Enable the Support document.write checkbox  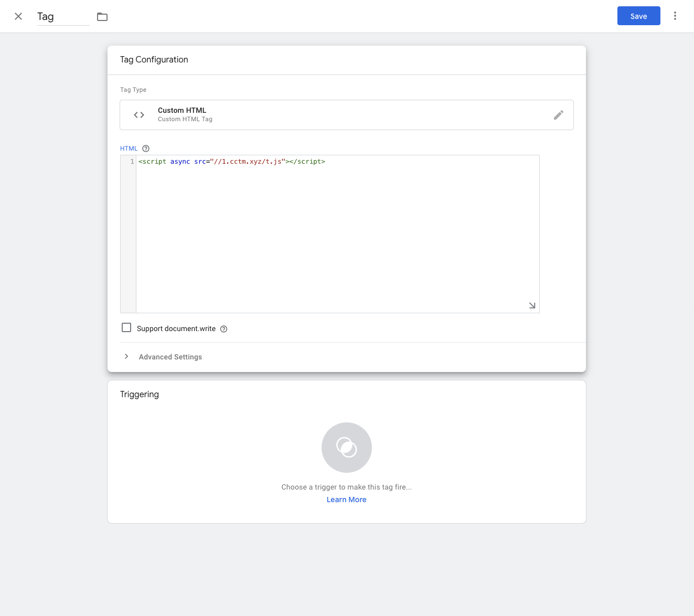pos(126,328)
